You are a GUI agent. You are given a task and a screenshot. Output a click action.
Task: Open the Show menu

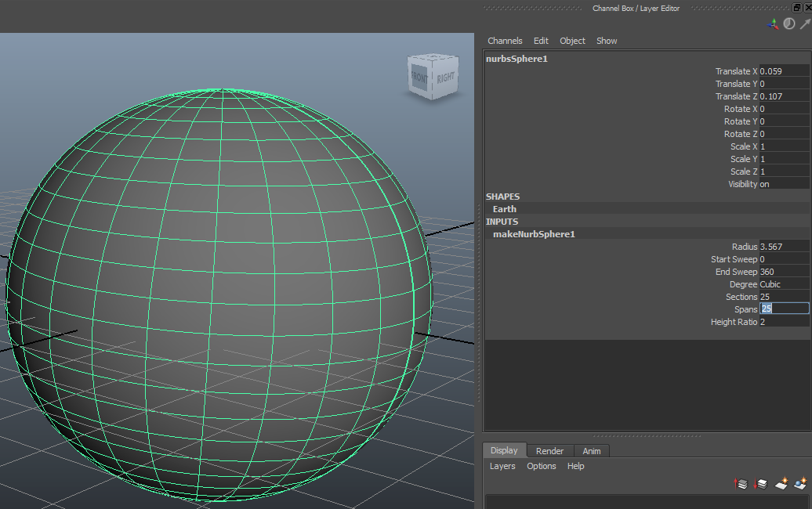(x=607, y=41)
